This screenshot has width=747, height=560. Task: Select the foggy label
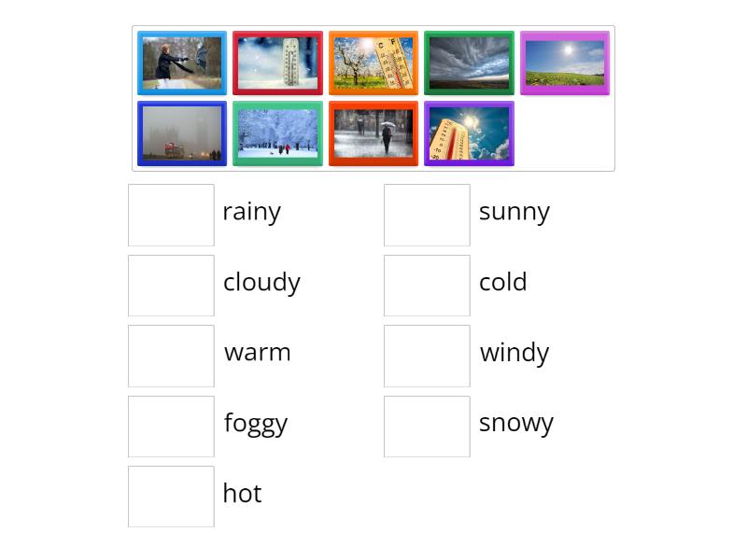[x=255, y=423]
